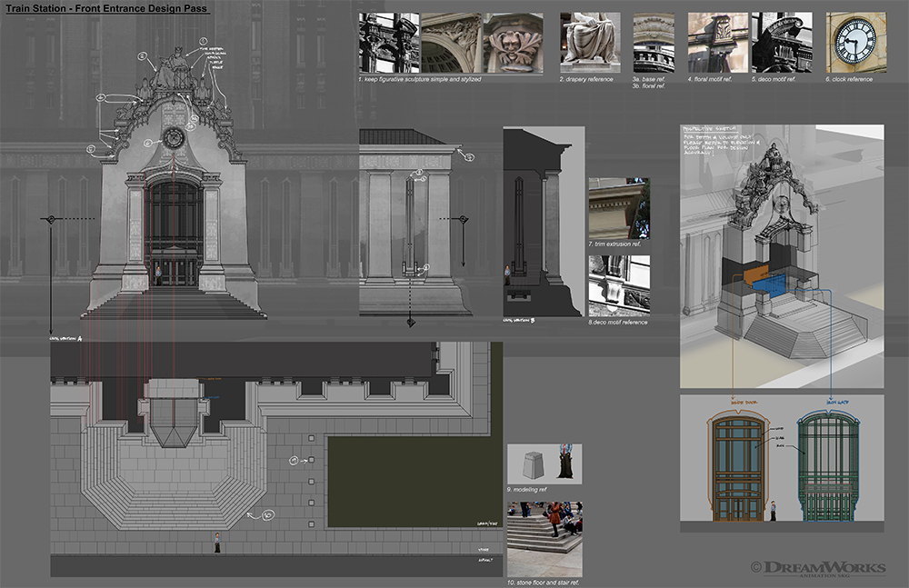This screenshot has width=909, height=588.
Task: Open the balustrade photo above '3a. base ref.'
Action: (x=654, y=43)
